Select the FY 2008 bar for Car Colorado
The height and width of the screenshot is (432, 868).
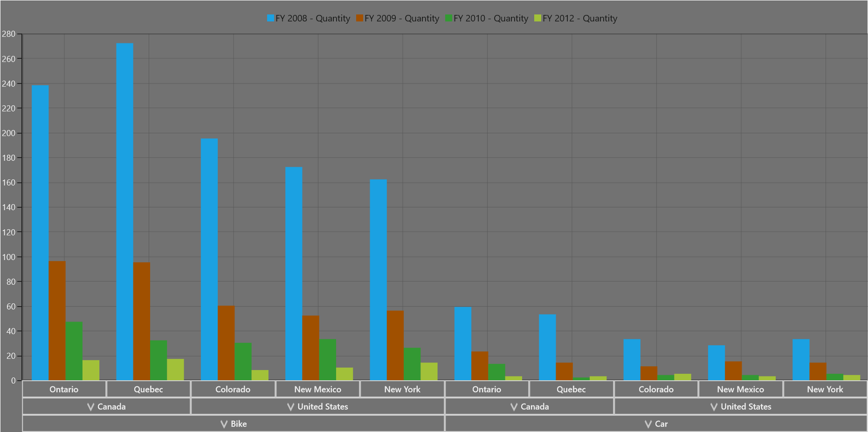(x=632, y=360)
